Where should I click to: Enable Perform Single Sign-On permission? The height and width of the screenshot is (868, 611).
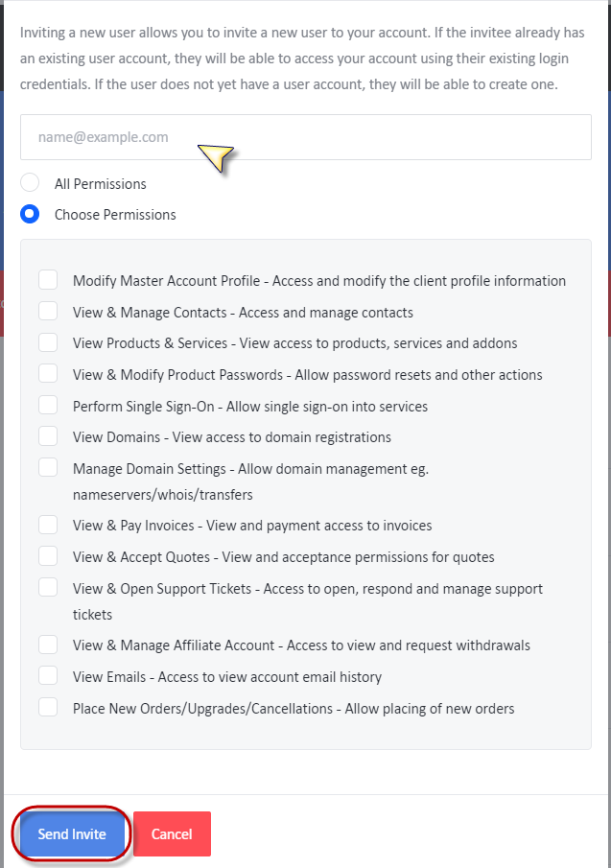click(48, 405)
